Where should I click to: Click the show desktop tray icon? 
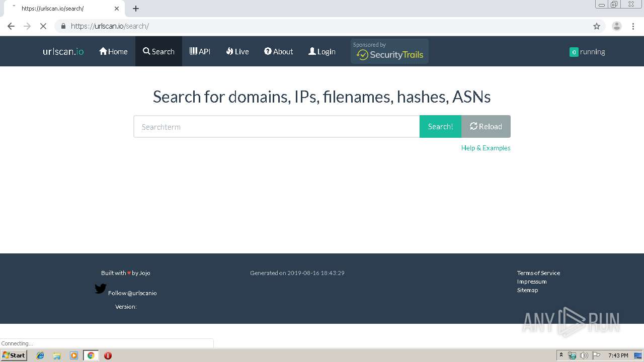pyautogui.click(x=638, y=355)
